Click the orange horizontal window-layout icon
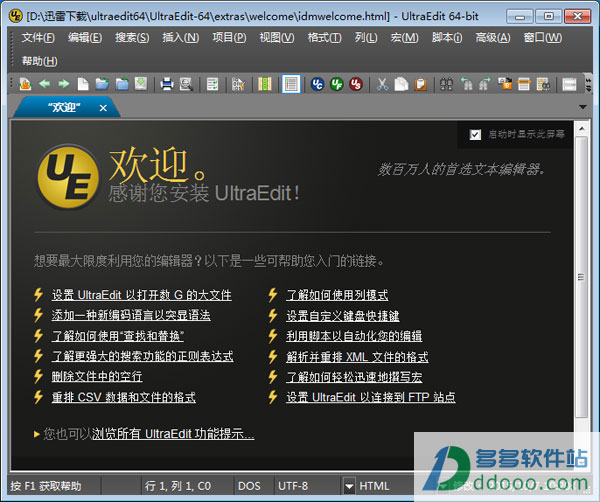Screen dimensions: 600x502 click(x=524, y=84)
